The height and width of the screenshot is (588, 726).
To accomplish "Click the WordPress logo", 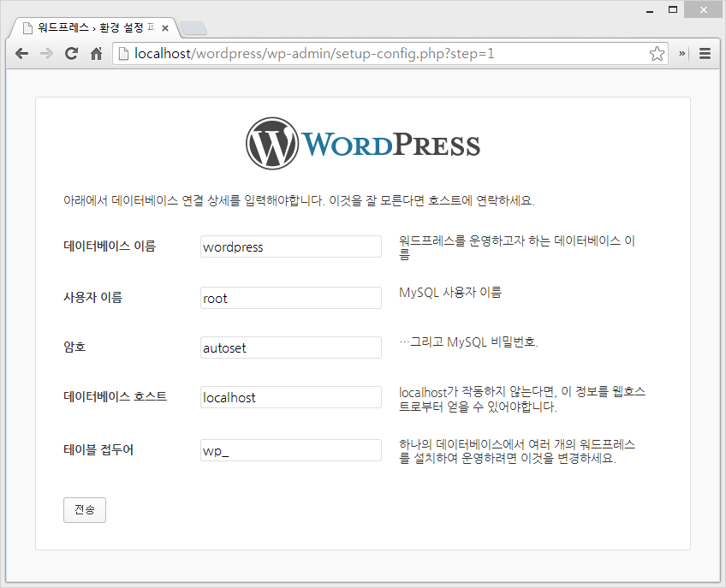I will pos(363,144).
